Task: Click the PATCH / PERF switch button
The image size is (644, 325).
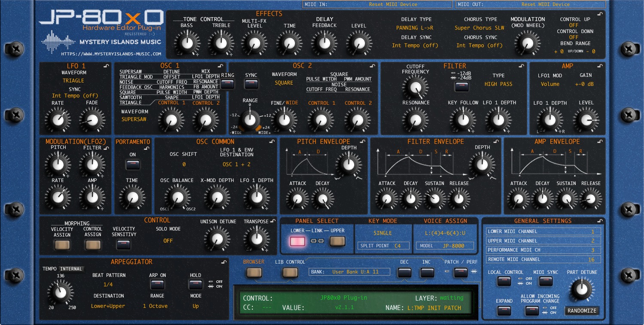Action: coord(461,271)
